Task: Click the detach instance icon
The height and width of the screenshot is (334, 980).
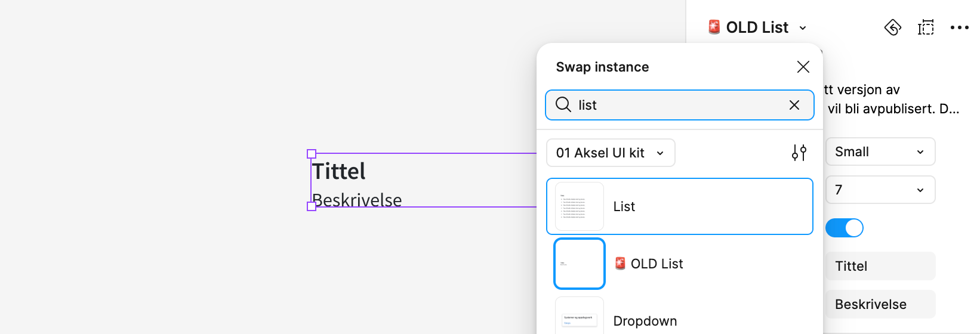Action: [x=926, y=27]
